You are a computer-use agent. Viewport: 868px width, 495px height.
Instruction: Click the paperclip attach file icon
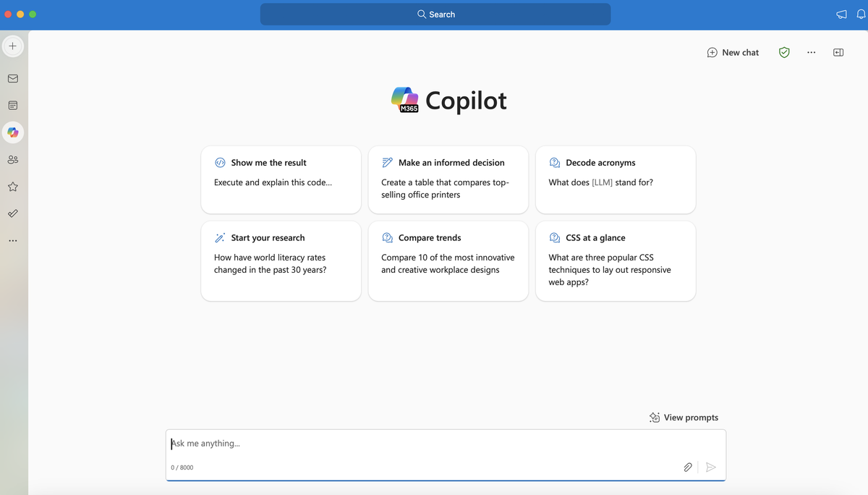688,467
